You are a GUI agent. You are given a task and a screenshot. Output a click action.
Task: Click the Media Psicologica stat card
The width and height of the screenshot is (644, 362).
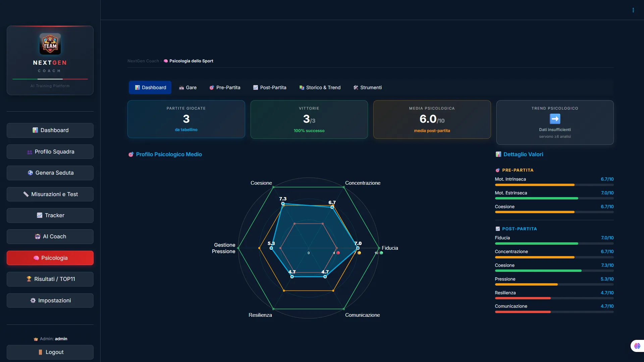[x=432, y=119]
